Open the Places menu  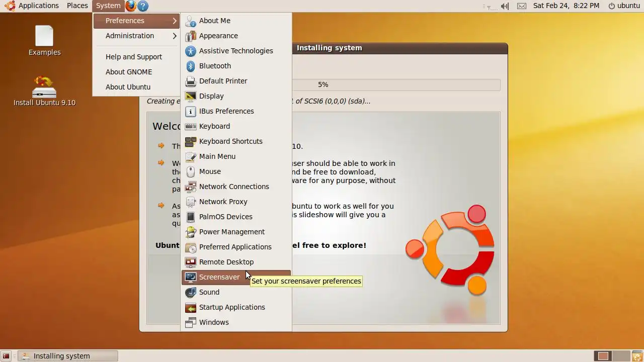77,6
